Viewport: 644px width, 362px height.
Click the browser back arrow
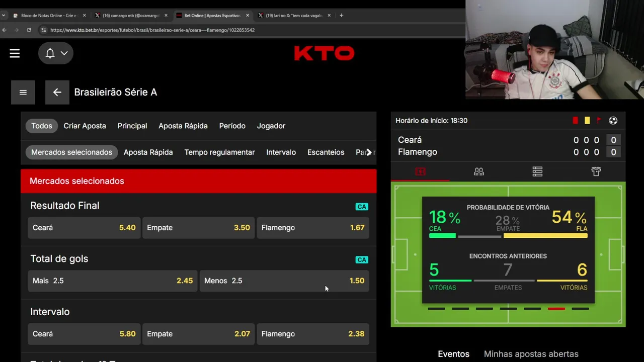pos(4,30)
